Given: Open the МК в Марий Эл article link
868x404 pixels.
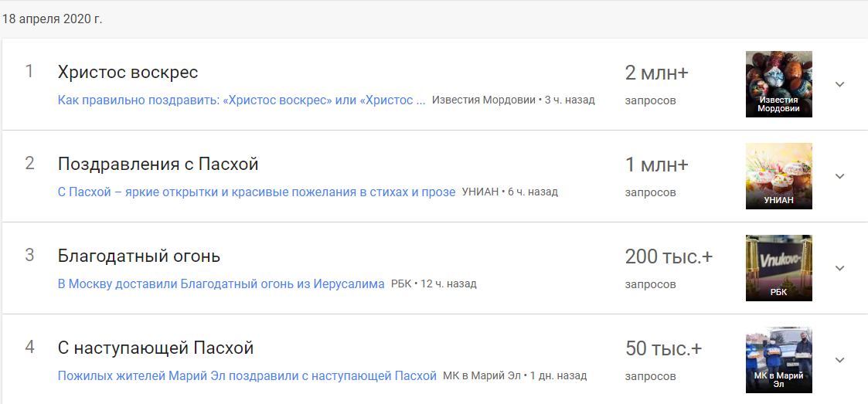Looking at the screenshot, I should (247, 375).
